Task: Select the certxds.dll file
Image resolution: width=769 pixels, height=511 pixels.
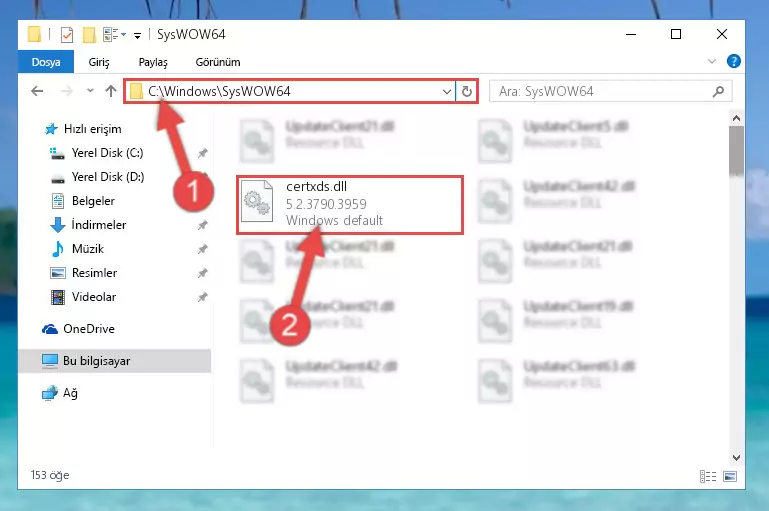Action: click(350, 204)
